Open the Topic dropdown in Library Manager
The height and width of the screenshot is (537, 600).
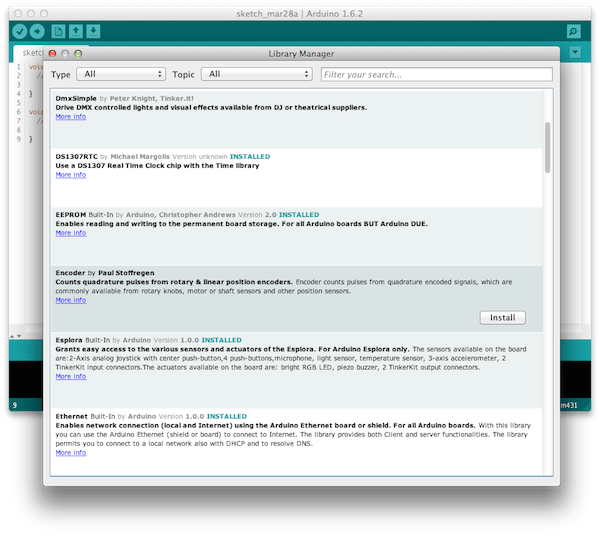tap(257, 74)
